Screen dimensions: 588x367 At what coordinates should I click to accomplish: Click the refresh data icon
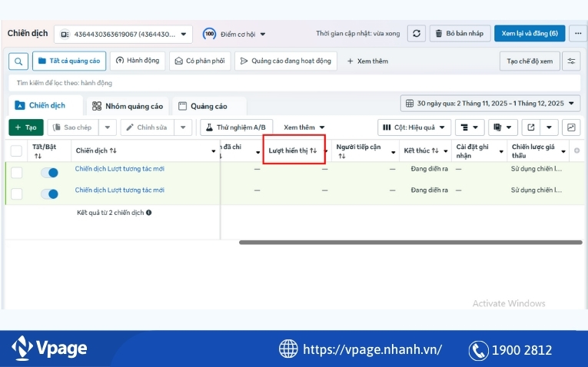[x=416, y=34]
